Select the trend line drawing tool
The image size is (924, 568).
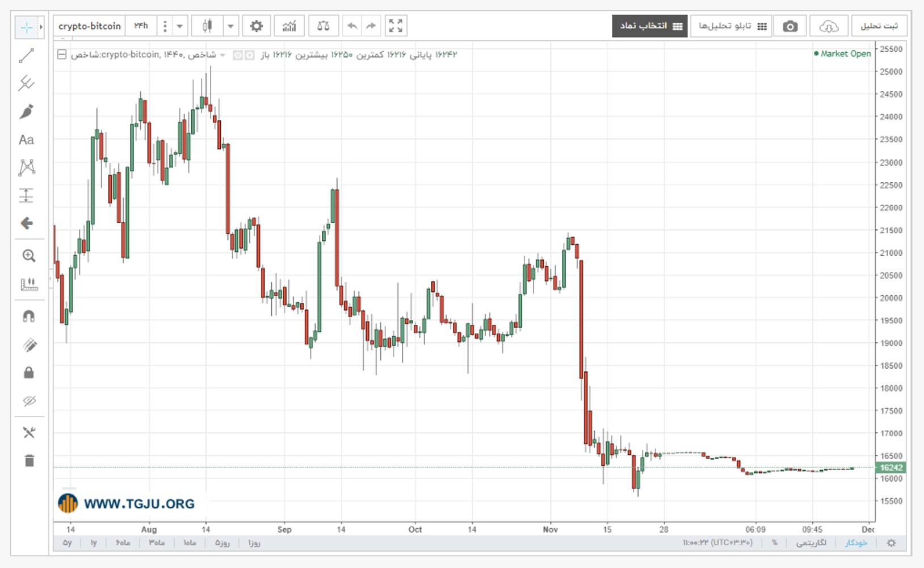tap(27, 55)
